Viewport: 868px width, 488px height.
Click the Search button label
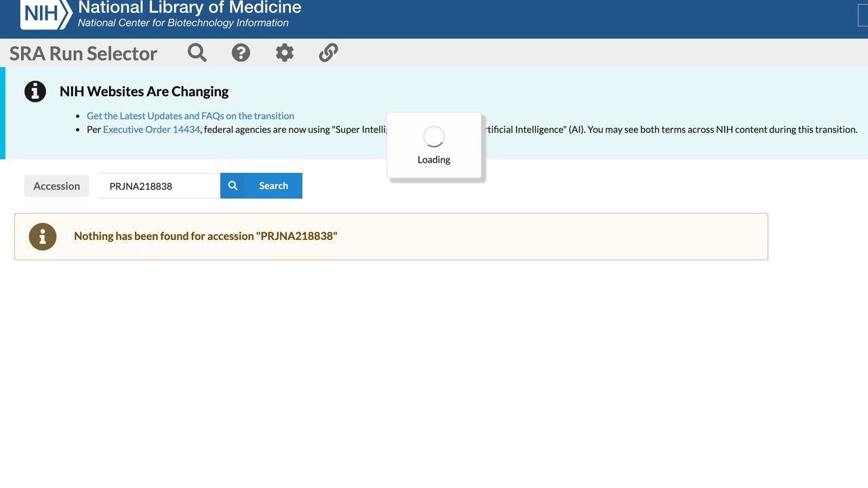pos(273,186)
